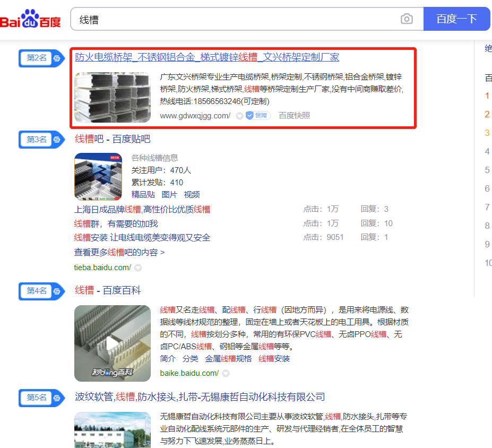Click the 文兴桥架 cable tray thumbnail
Image resolution: width=492 pixels, height=448 pixels.
point(113,97)
